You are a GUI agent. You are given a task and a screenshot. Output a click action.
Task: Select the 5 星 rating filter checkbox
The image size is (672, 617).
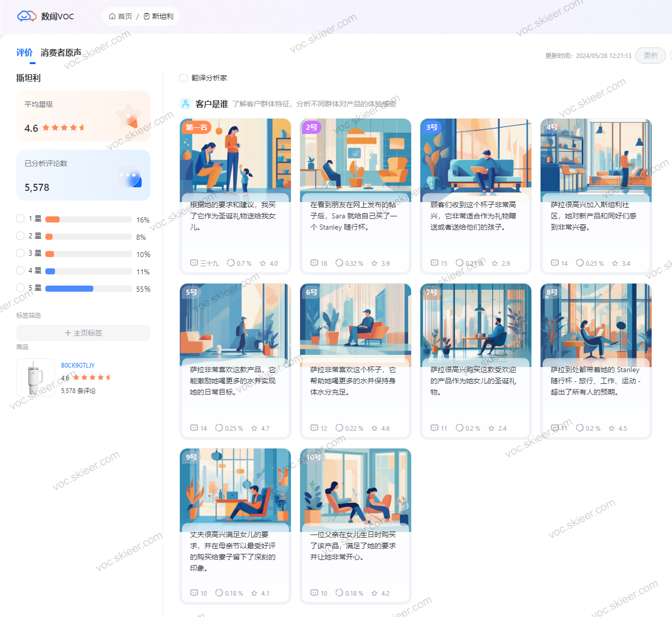click(20, 288)
